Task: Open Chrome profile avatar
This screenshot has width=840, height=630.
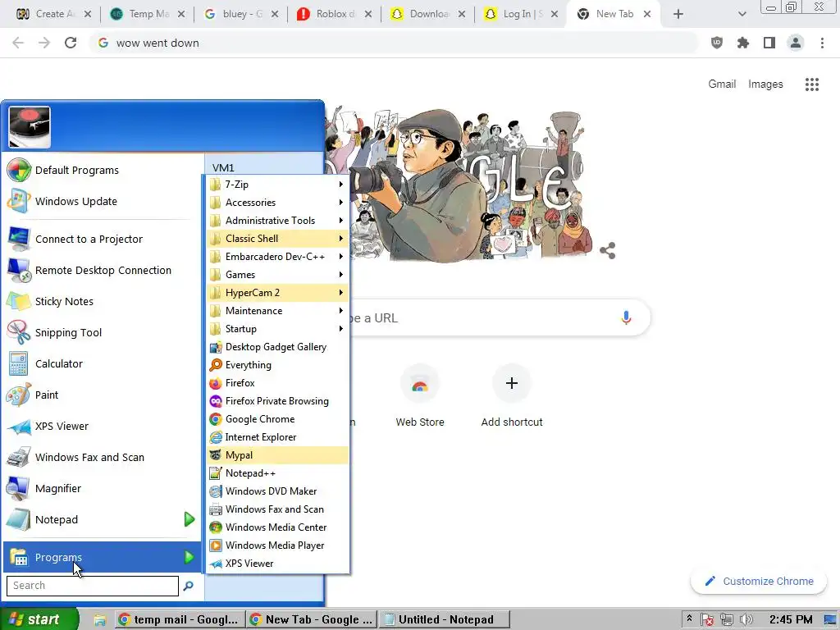Action: coord(796,43)
